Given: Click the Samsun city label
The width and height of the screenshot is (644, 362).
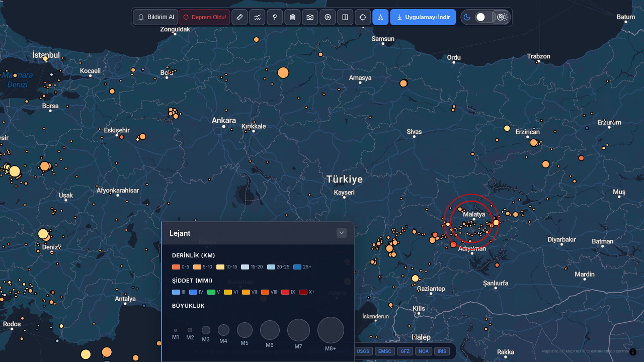Looking at the screenshot, I should pos(383,39).
